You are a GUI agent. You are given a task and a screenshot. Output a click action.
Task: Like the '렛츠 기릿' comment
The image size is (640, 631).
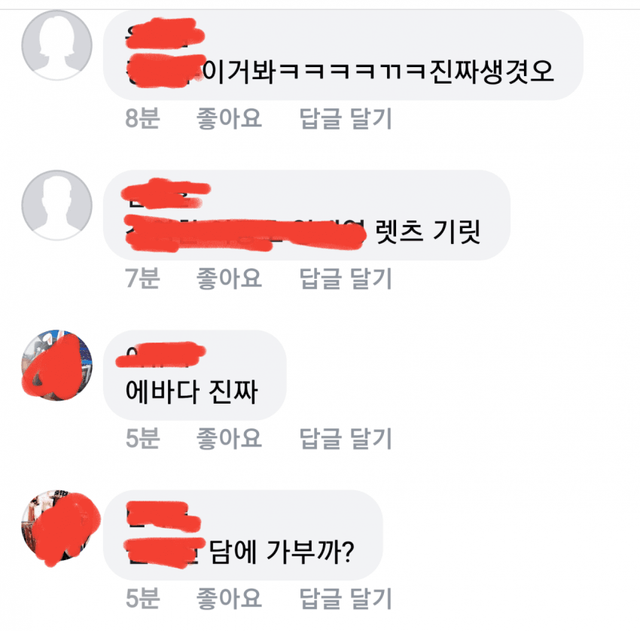pos(229,278)
